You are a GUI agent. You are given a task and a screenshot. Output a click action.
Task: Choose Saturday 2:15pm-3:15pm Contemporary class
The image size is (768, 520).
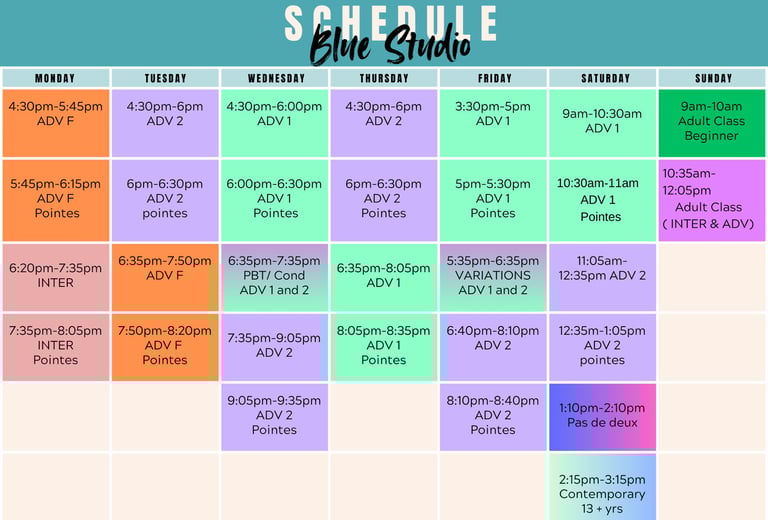pyautogui.click(x=602, y=487)
